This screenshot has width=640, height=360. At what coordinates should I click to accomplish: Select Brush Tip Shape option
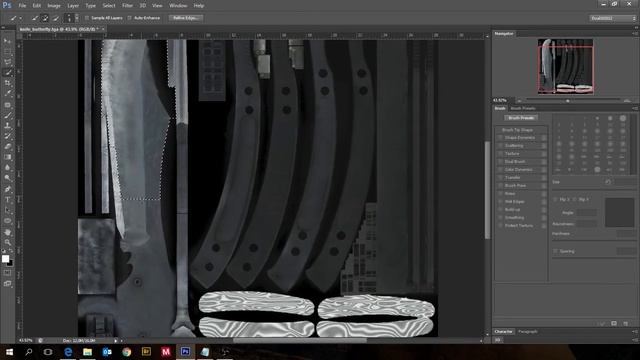pyautogui.click(x=518, y=130)
